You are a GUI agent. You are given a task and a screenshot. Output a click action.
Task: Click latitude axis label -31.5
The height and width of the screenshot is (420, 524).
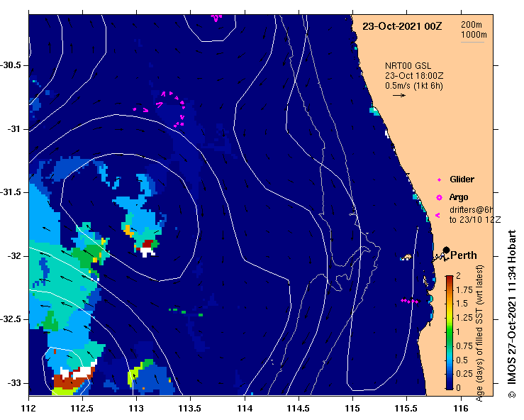[x=11, y=192]
